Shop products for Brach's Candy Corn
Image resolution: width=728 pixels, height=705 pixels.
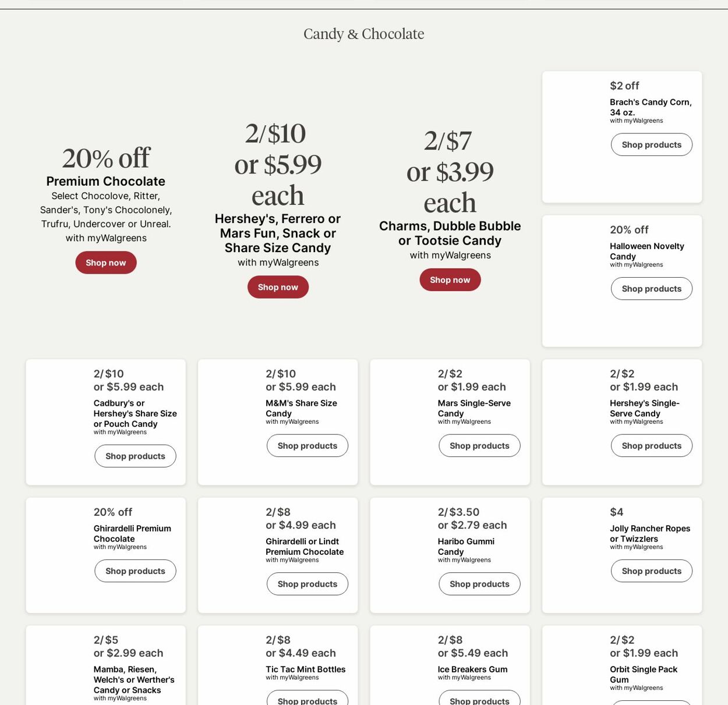[651, 145]
